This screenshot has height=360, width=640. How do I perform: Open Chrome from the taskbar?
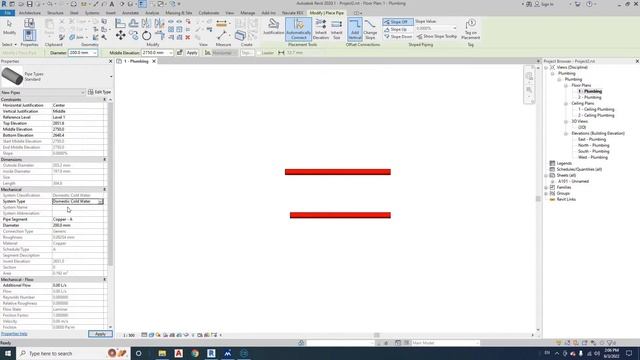[195, 353]
